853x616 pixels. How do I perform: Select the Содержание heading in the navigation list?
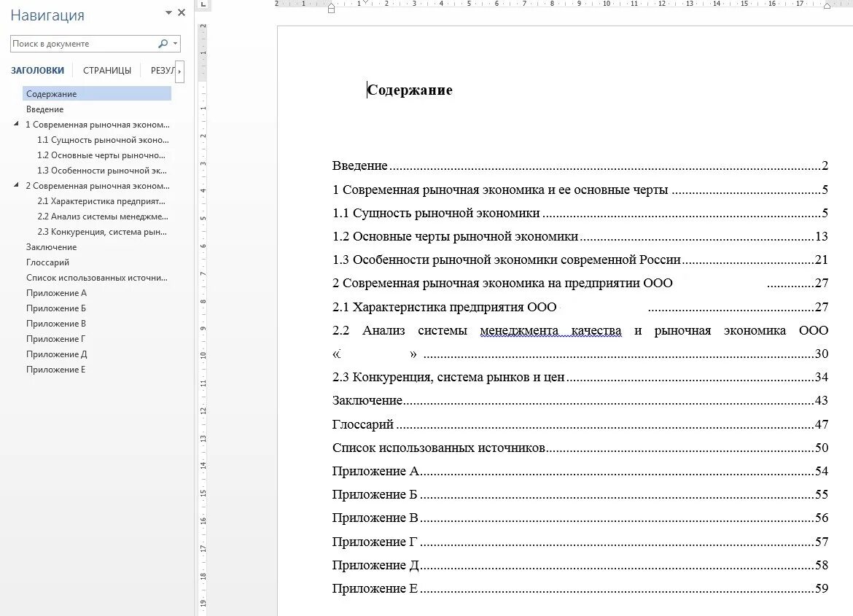[97, 93]
